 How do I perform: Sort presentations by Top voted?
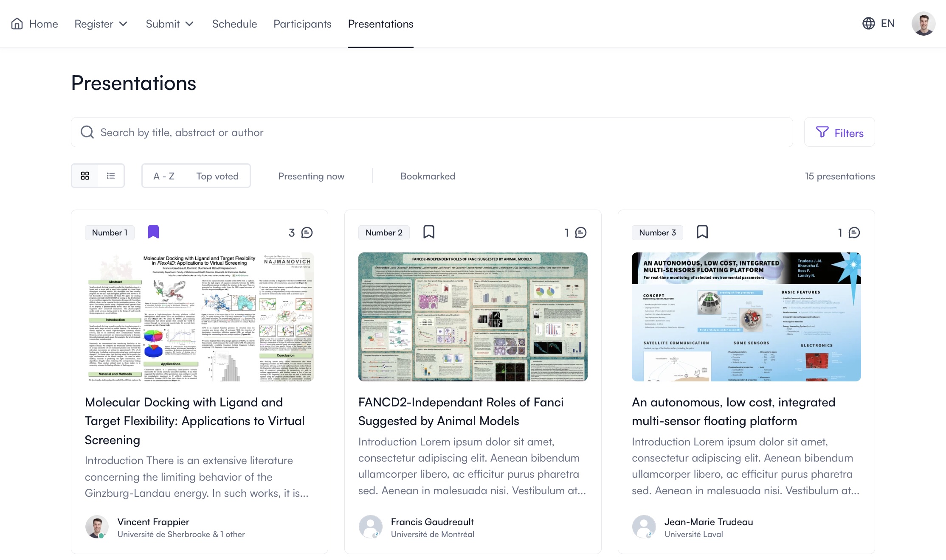click(217, 176)
